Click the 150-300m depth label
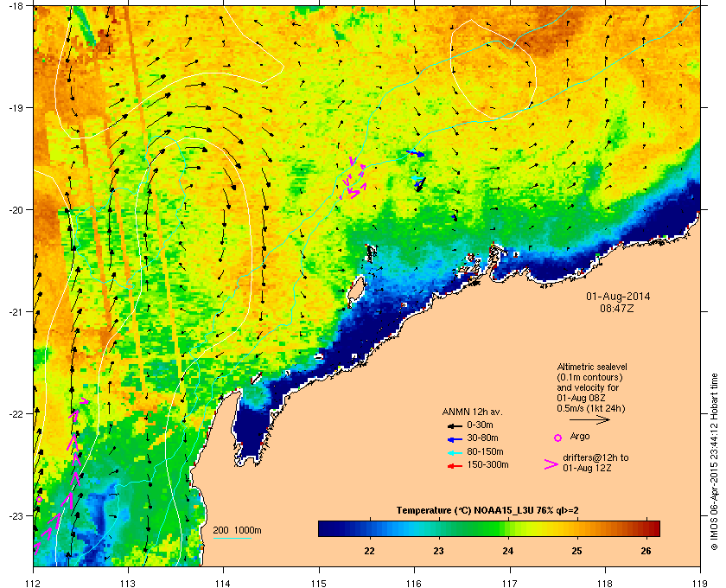This screenshot has width=726, height=588. (487, 464)
